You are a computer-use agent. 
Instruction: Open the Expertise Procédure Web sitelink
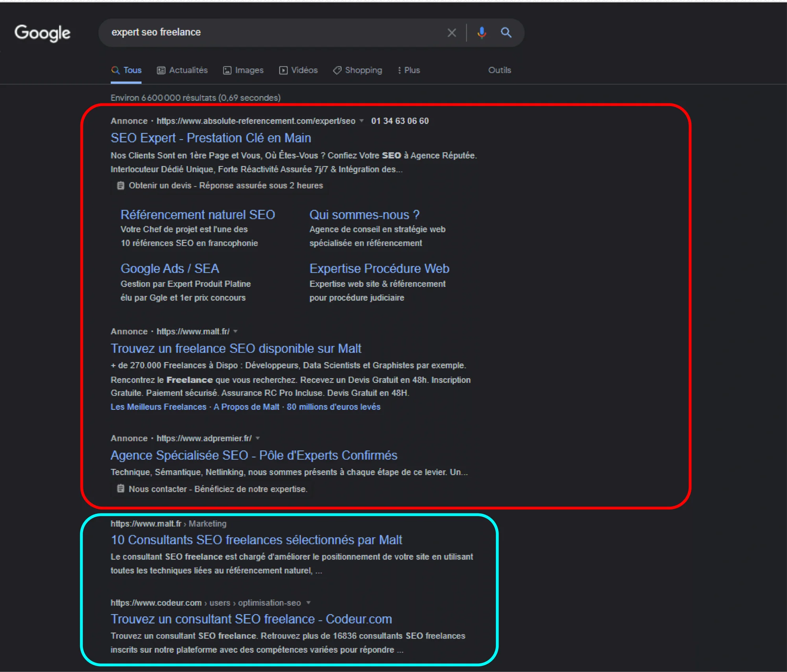[x=379, y=269]
